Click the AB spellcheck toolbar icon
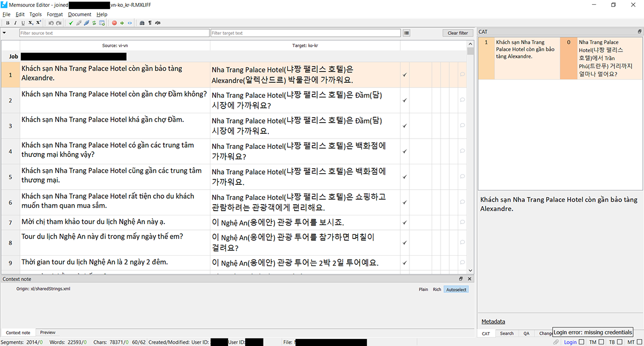The height and width of the screenshot is (346, 644). (158, 23)
